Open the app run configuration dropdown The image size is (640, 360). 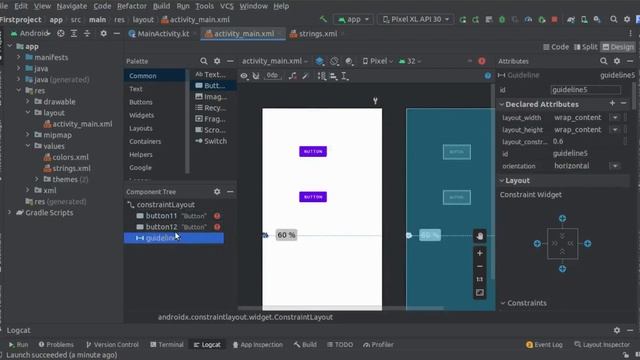[x=353, y=19]
